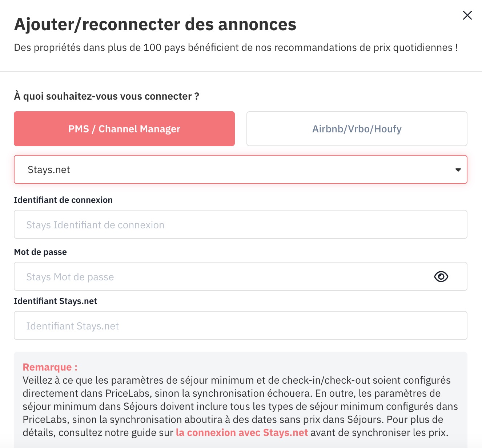Select the PMS / Channel Manager tab
The height and width of the screenshot is (448, 482).
click(x=124, y=129)
